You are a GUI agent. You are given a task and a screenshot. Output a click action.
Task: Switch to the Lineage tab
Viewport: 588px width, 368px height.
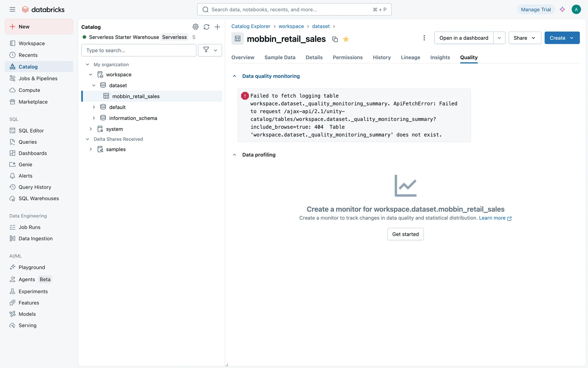[410, 57]
